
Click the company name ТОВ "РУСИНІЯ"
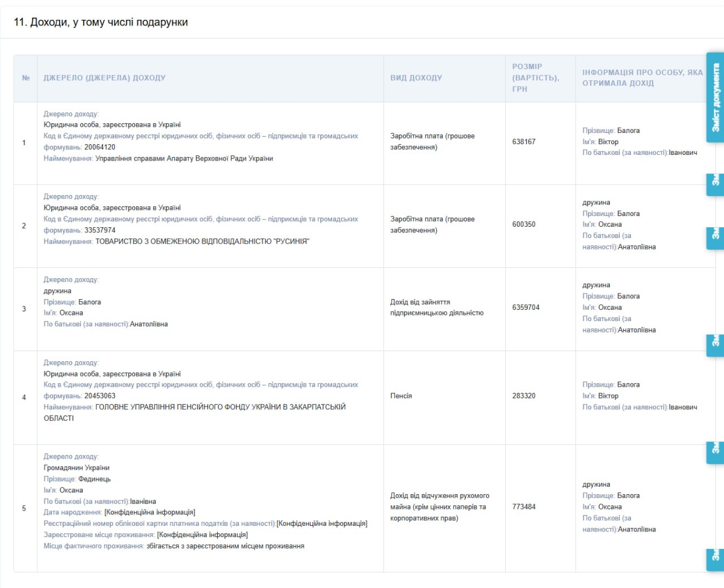(x=202, y=241)
